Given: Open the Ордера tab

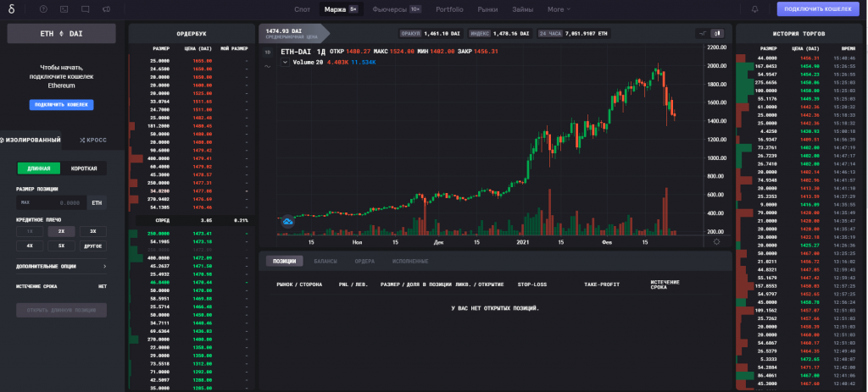Looking at the screenshot, I should pos(364,262).
